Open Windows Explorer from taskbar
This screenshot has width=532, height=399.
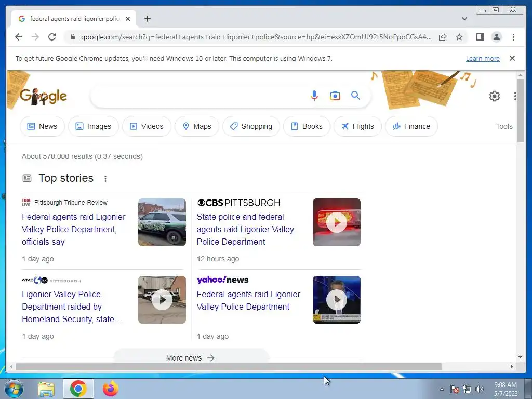(x=46, y=389)
